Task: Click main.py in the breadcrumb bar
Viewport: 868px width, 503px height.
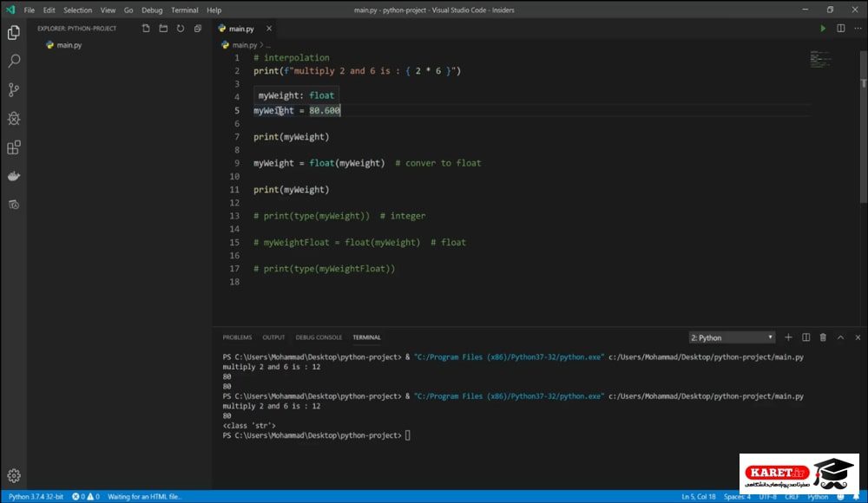Action: tap(244, 45)
